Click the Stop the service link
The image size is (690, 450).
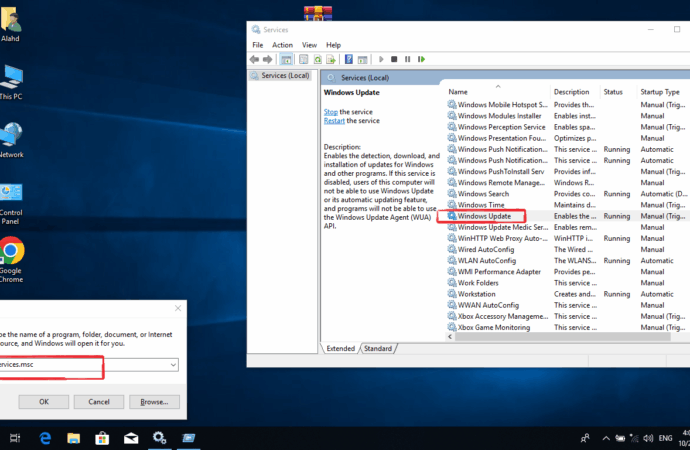pyautogui.click(x=330, y=112)
